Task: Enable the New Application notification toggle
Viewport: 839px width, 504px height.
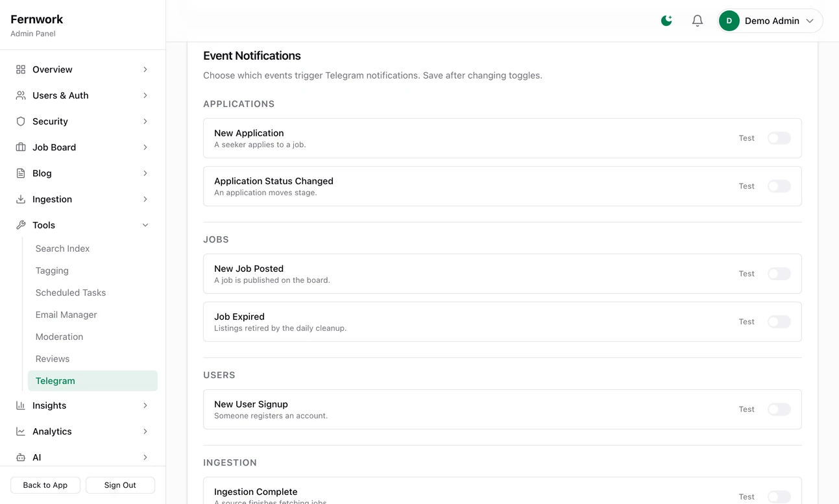Action: click(x=779, y=138)
